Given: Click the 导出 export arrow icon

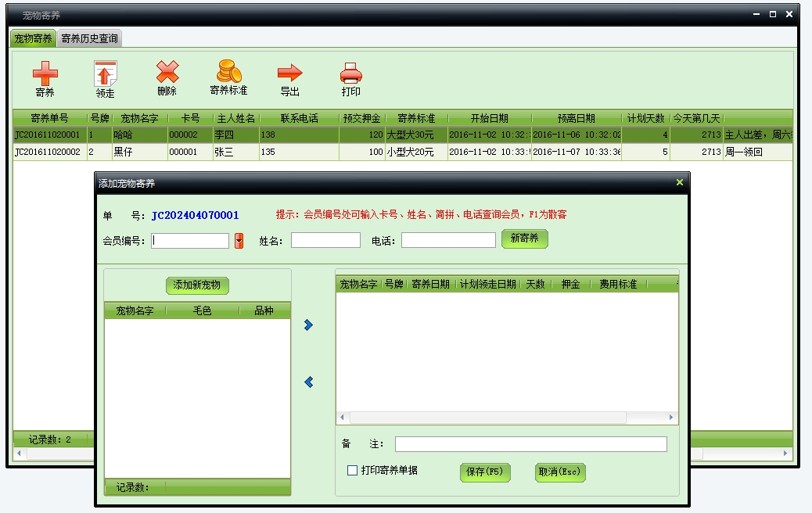Looking at the screenshot, I should tap(289, 74).
